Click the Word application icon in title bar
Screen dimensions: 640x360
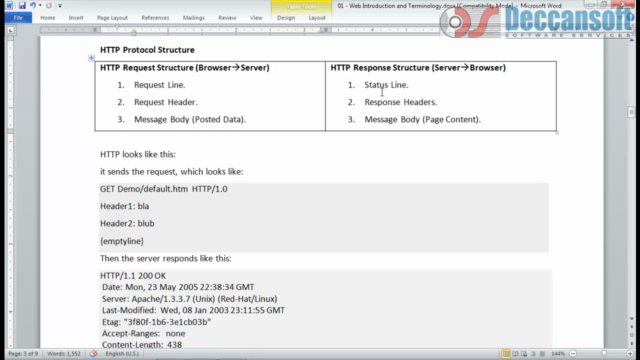coord(9,5)
